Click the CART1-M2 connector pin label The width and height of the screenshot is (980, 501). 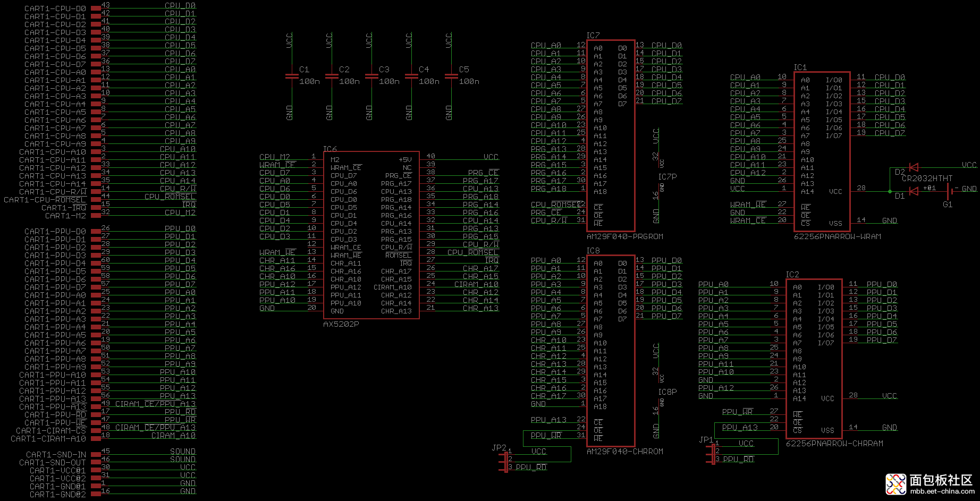click(65, 216)
